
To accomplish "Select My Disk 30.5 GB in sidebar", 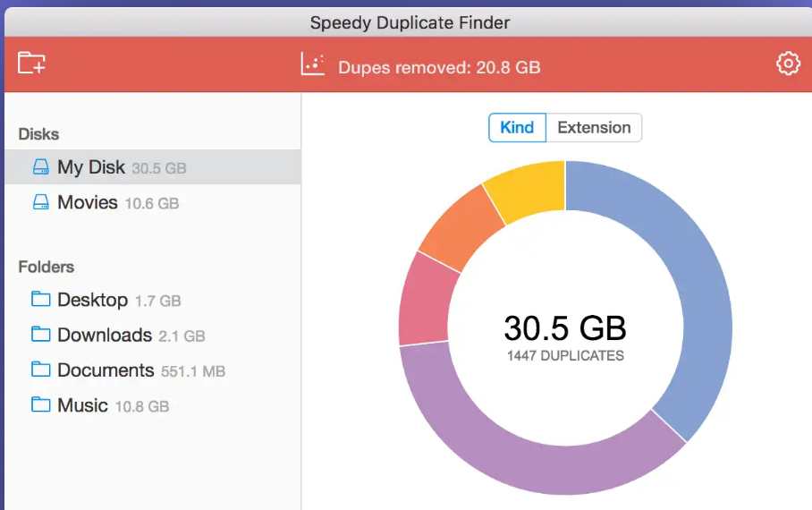I will coord(121,167).
